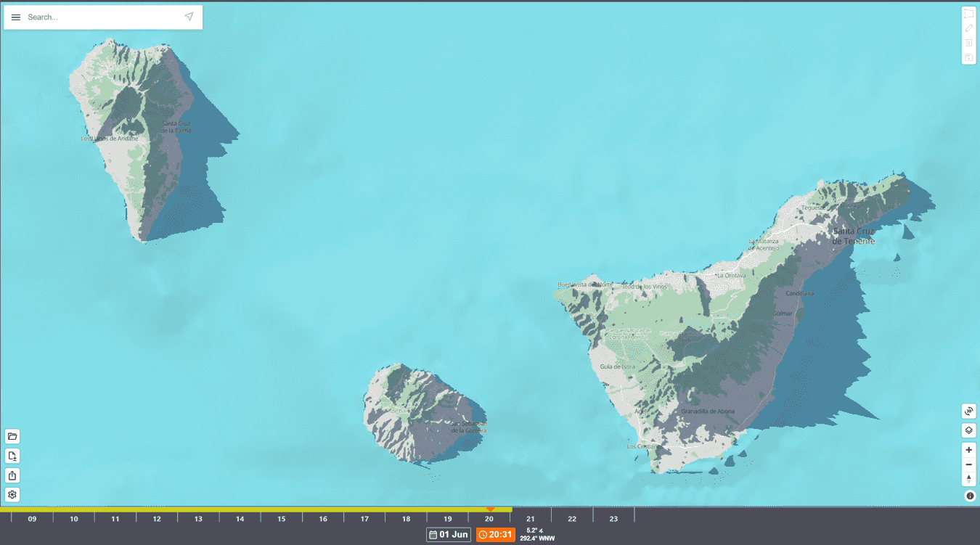Open the 20:31 time picker
Screen dimensions: 980x545
pyautogui.click(x=495, y=534)
